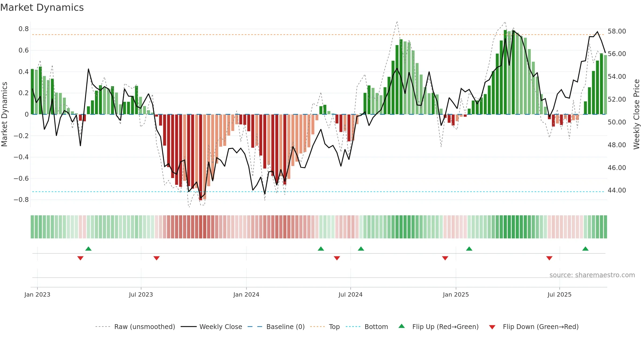The height and width of the screenshot is (362, 644).
Task: Click the Flip Down triangle near December 2024
Action: (445, 258)
